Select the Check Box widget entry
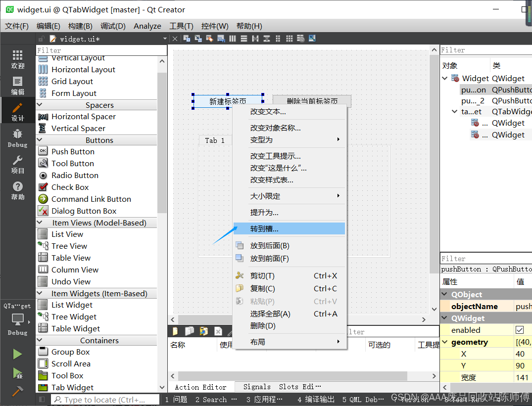Viewport: 532px width, 406px height. click(x=69, y=187)
